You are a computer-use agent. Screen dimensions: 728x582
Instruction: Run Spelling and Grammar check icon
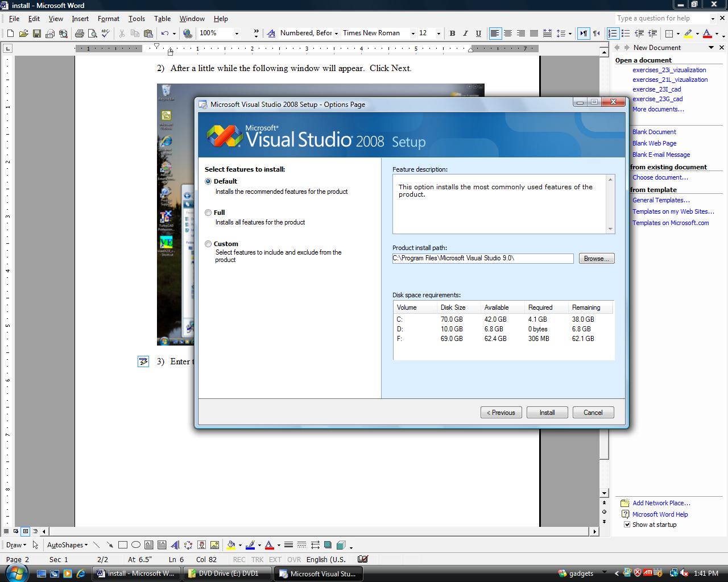(x=105, y=34)
